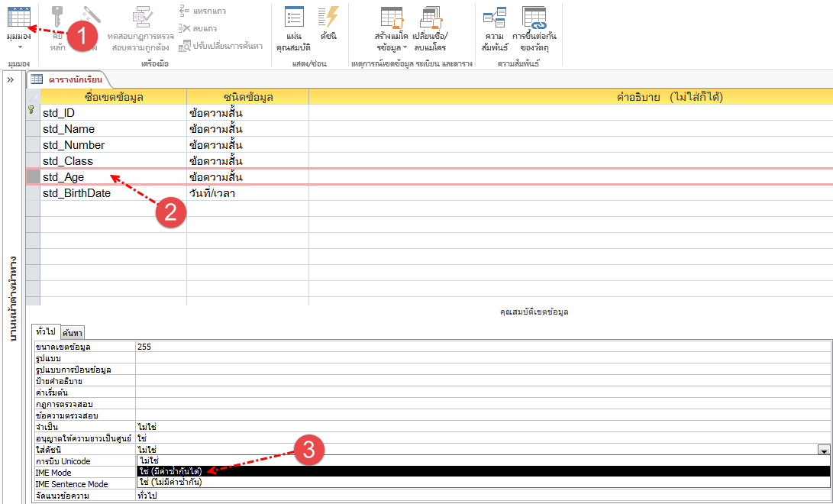Expand the navigation pane chevron

coord(11,79)
